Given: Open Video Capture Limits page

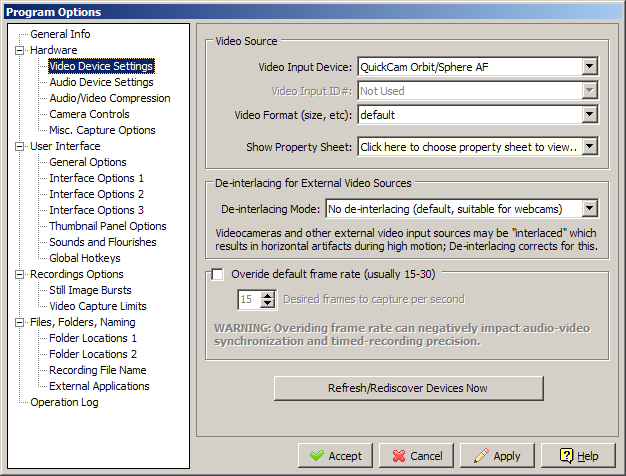Looking at the screenshot, I should 98,306.
